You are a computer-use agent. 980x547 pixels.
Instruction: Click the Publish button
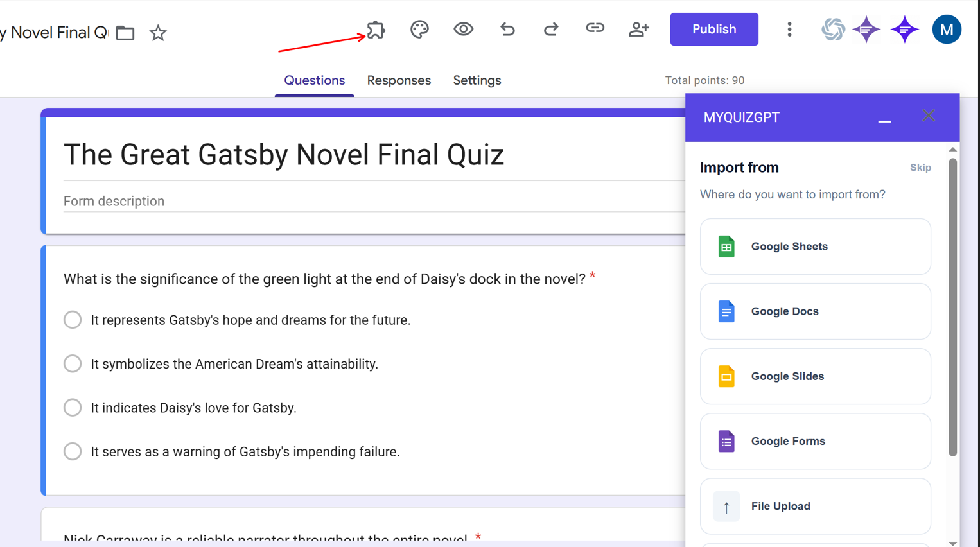click(x=714, y=30)
